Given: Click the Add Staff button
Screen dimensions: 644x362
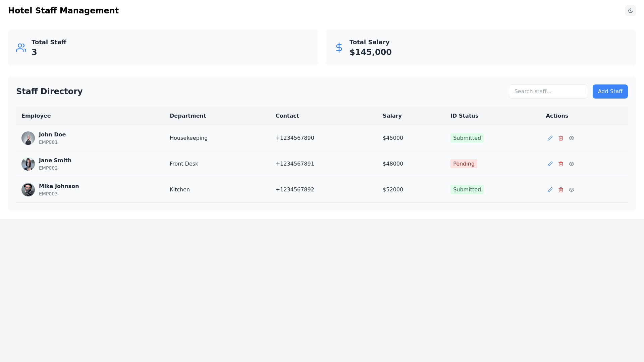Looking at the screenshot, I should click(x=610, y=92).
